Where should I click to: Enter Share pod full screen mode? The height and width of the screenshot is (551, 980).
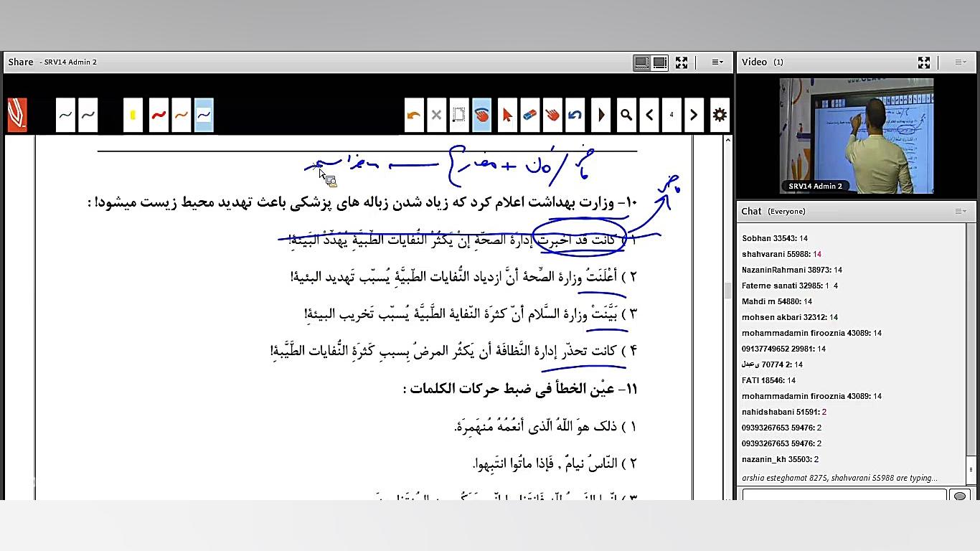(x=681, y=62)
